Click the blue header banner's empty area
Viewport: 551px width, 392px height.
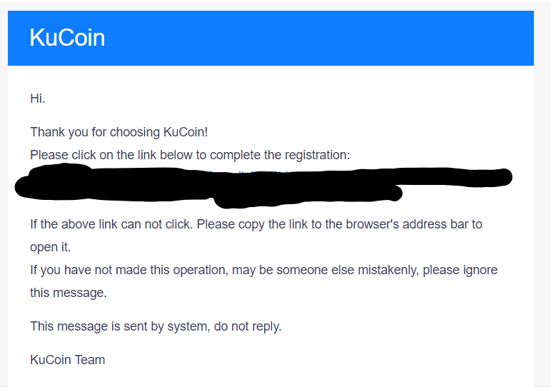[321, 38]
